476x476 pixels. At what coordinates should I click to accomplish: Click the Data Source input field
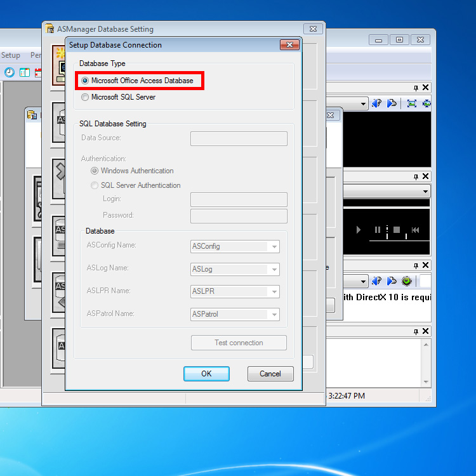(239, 138)
